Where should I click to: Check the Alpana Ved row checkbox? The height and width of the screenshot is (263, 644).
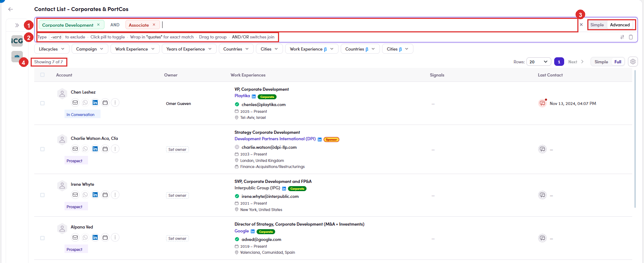click(x=42, y=238)
